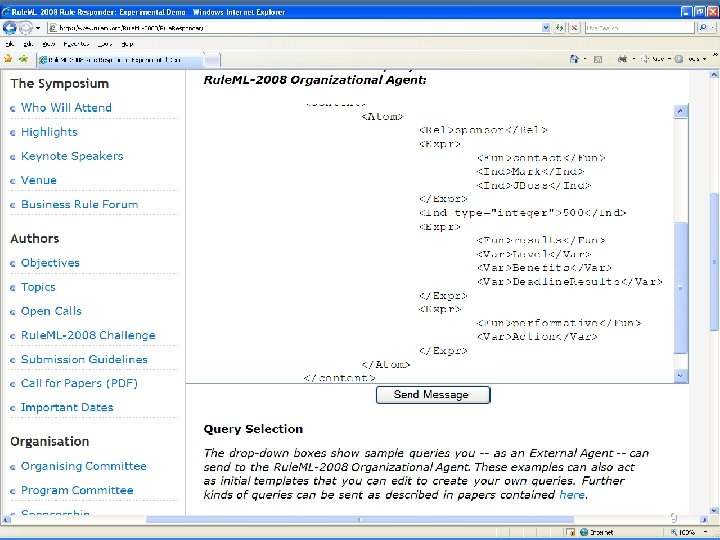Click the Print icon in command bar
The image size is (720, 540).
tap(622, 59)
